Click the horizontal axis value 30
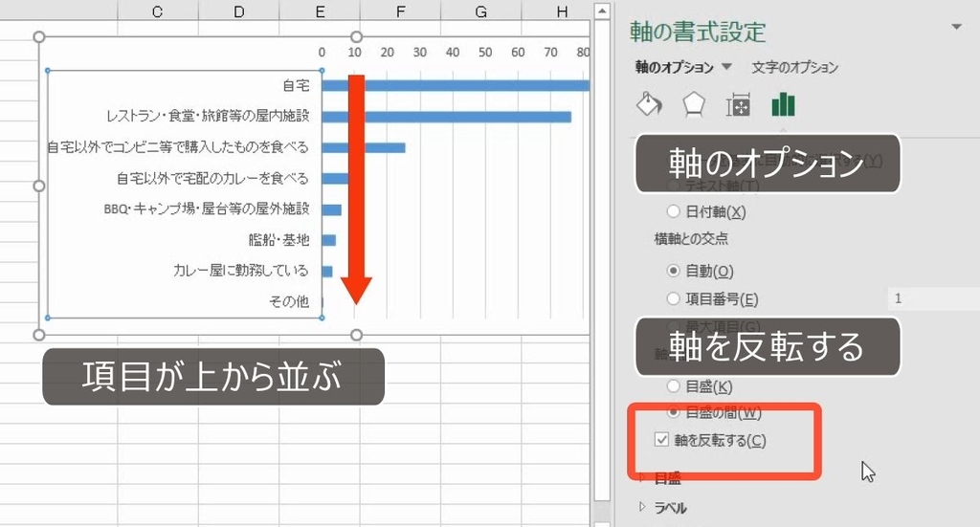Viewport: 980px width, 527px height. point(420,53)
